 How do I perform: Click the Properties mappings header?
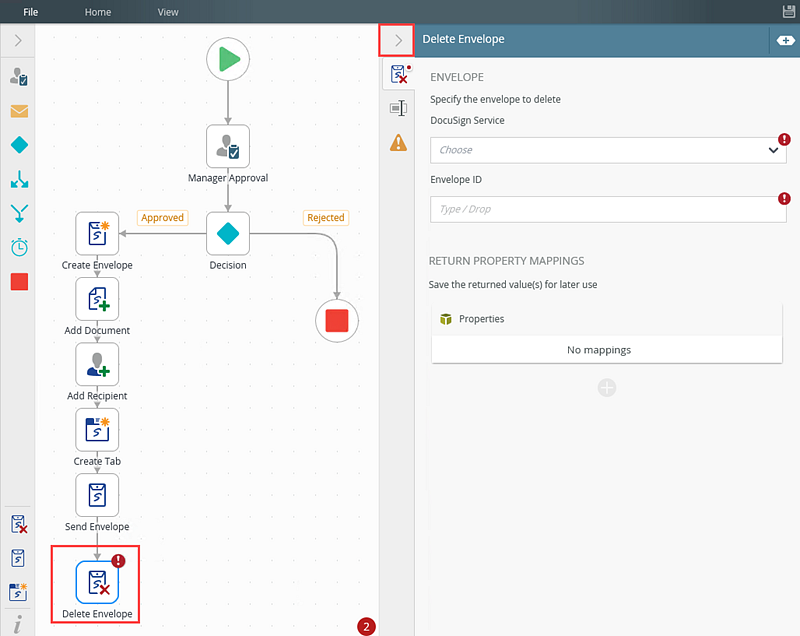pyautogui.click(x=607, y=319)
